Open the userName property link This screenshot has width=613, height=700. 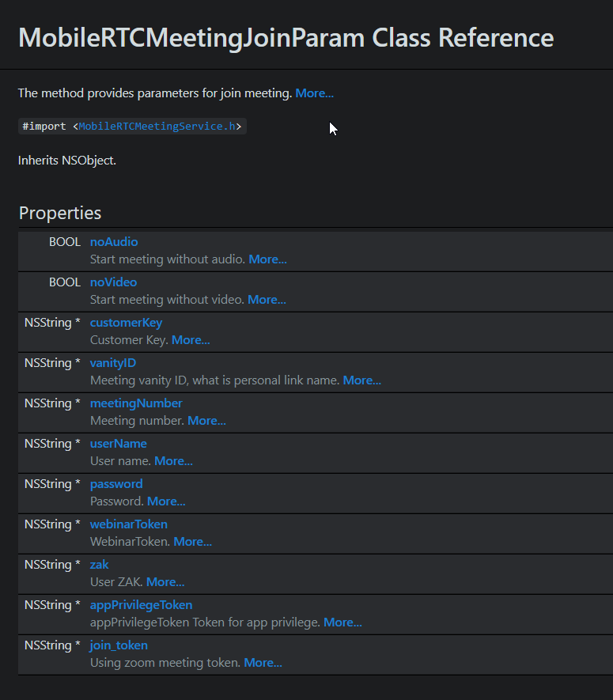tap(119, 444)
